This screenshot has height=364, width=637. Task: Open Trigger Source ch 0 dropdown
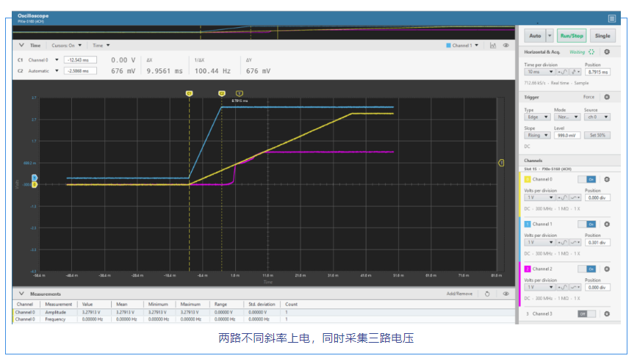[597, 117]
